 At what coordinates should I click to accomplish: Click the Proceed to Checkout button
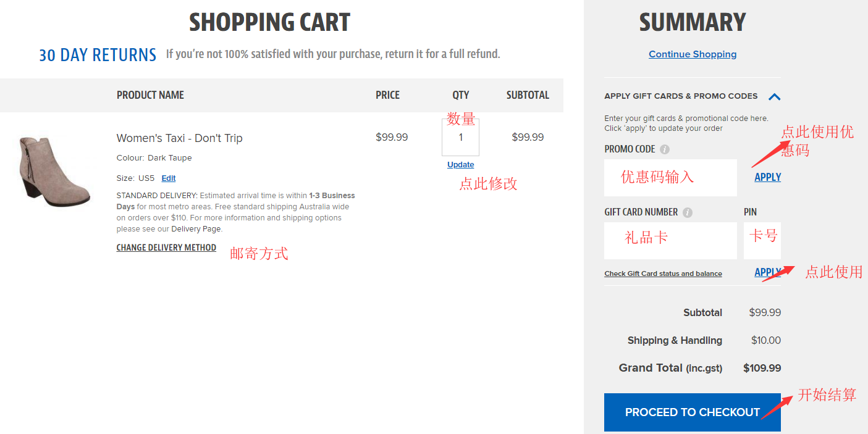(x=692, y=412)
